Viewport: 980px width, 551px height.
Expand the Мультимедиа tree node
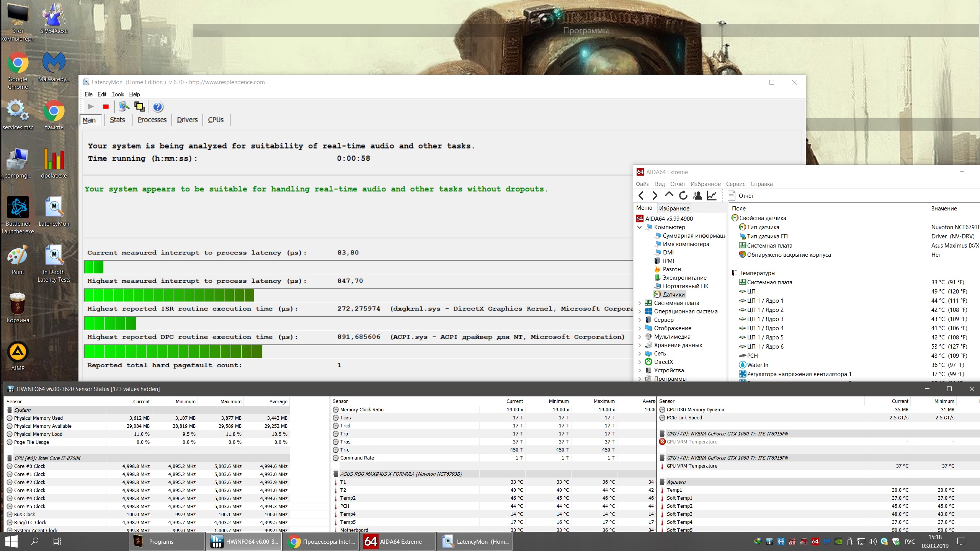point(639,337)
